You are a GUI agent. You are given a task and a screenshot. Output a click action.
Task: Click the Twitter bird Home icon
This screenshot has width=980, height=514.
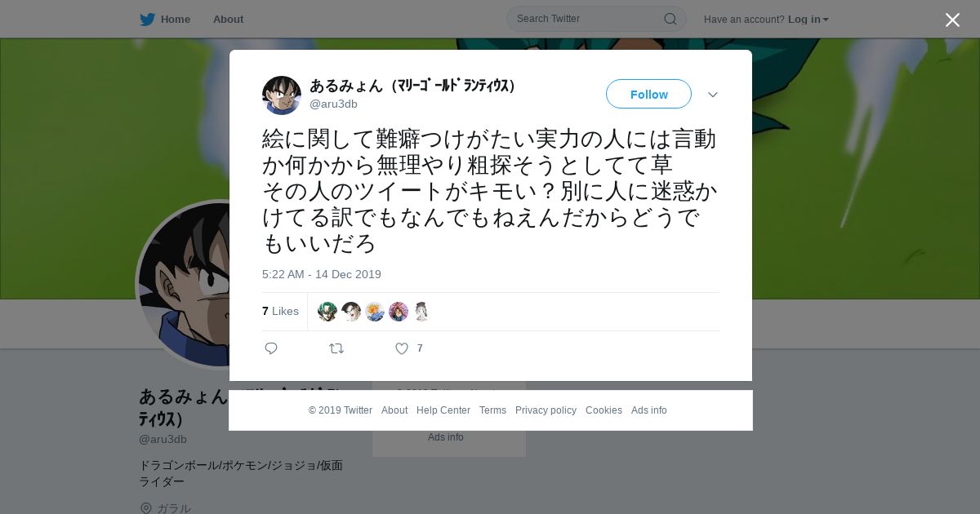pyautogui.click(x=147, y=19)
